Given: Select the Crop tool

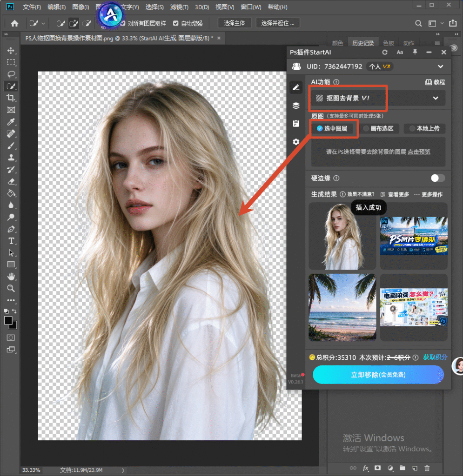Looking at the screenshot, I should [11, 98].
